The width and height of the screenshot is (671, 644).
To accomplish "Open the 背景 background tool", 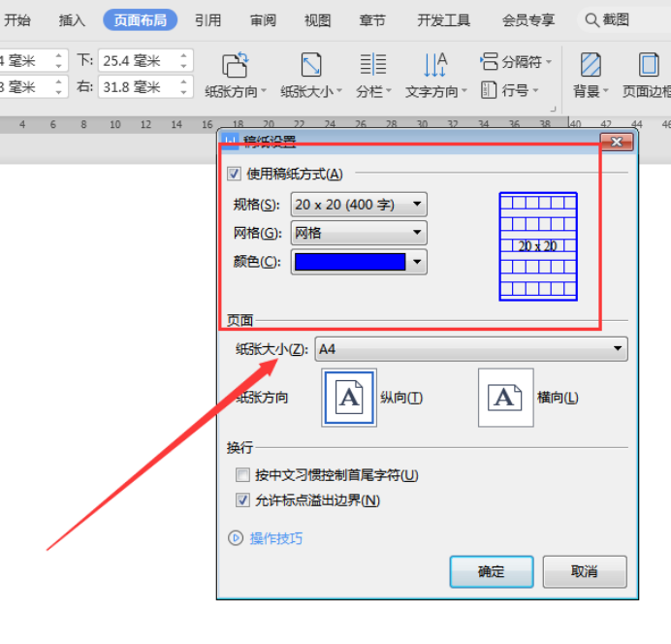I will pyautogui.click(x=591, y=76).
